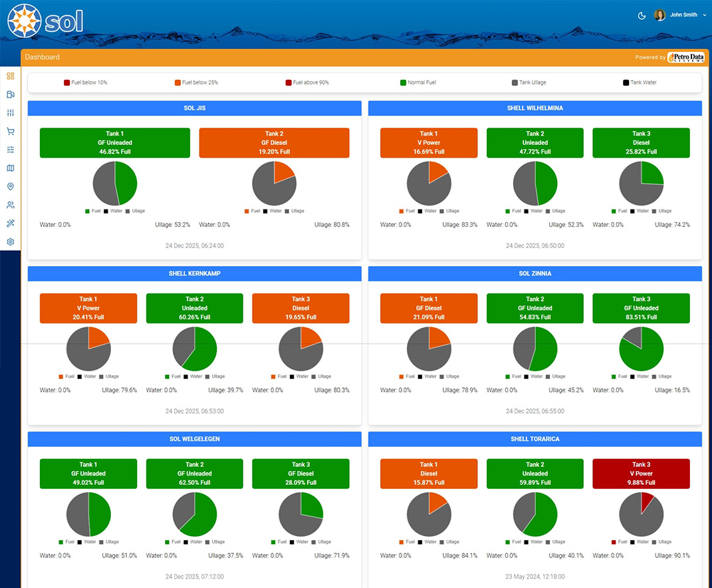Open the SOL ZINNIA station header
The width and height of the screenshot is (712, 588).
point(535,273)
